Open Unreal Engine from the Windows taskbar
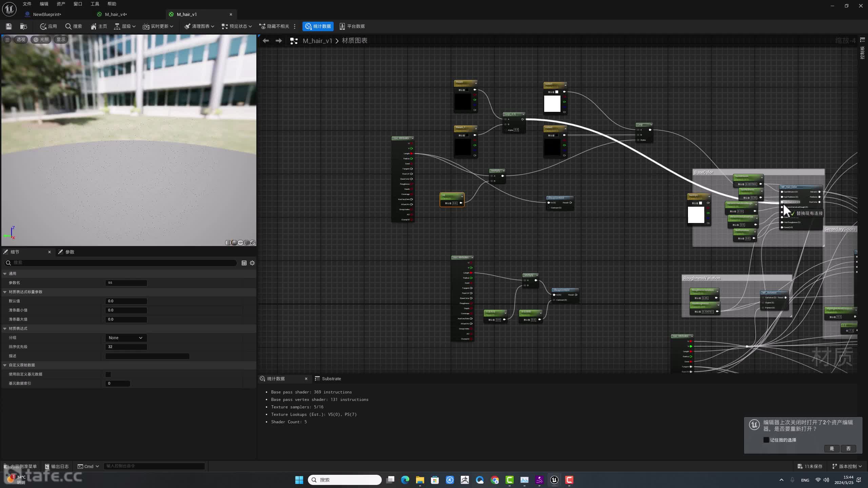The image size is (868, 488). 554,480
